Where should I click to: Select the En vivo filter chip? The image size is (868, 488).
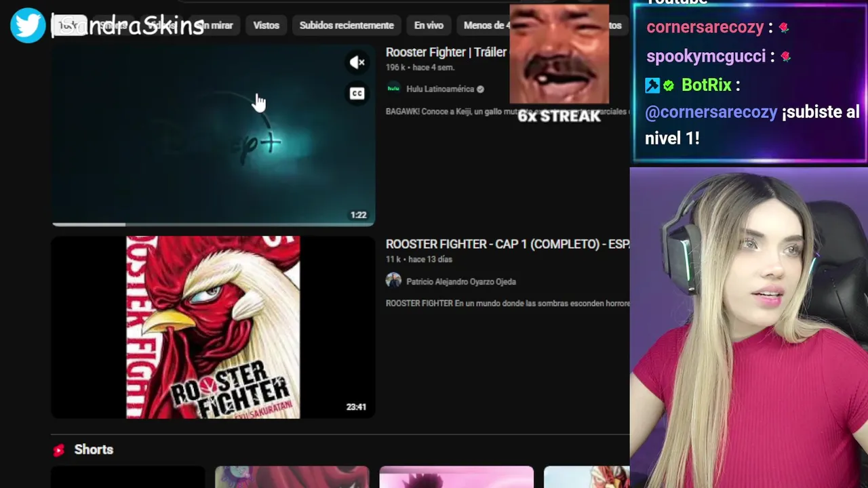tap(429, 25)
